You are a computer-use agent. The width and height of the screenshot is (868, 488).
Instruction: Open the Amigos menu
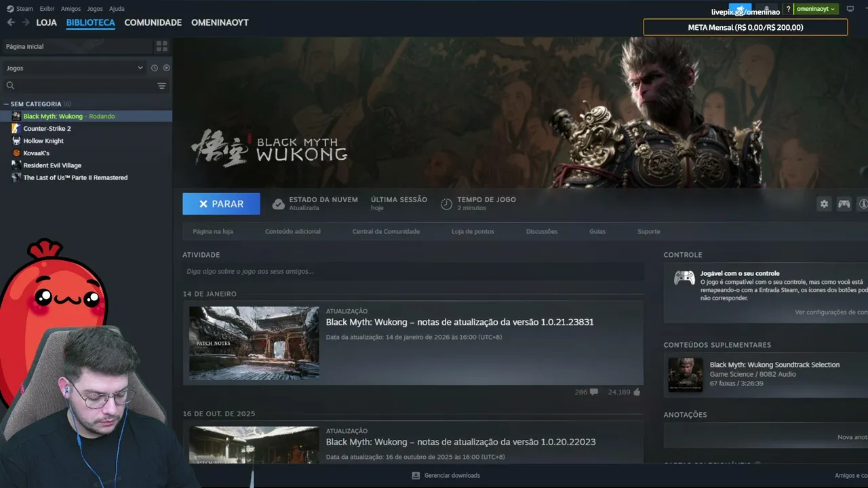click(71, 9)
